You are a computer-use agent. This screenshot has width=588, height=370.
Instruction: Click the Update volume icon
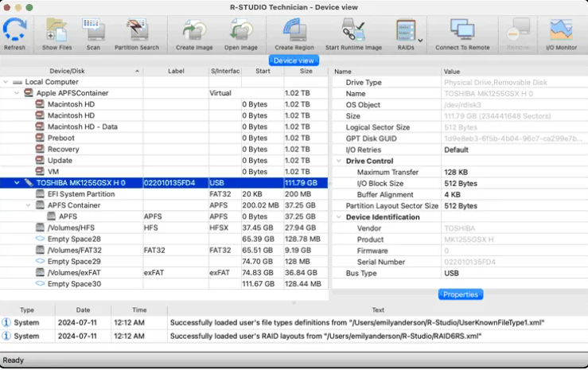[40, 160]
